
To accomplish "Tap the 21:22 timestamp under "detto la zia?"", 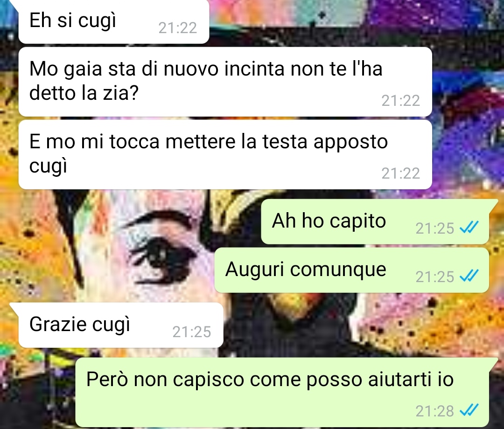I will tap(400, 101).
